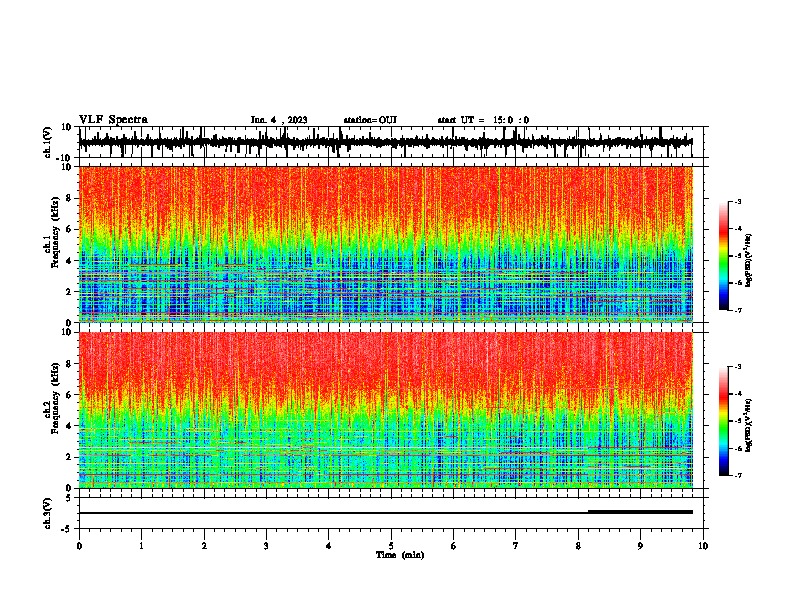Click the "station=OUI" header text
Image resolution: width=792 pixels, height=612 pixels.
[370, 120]
